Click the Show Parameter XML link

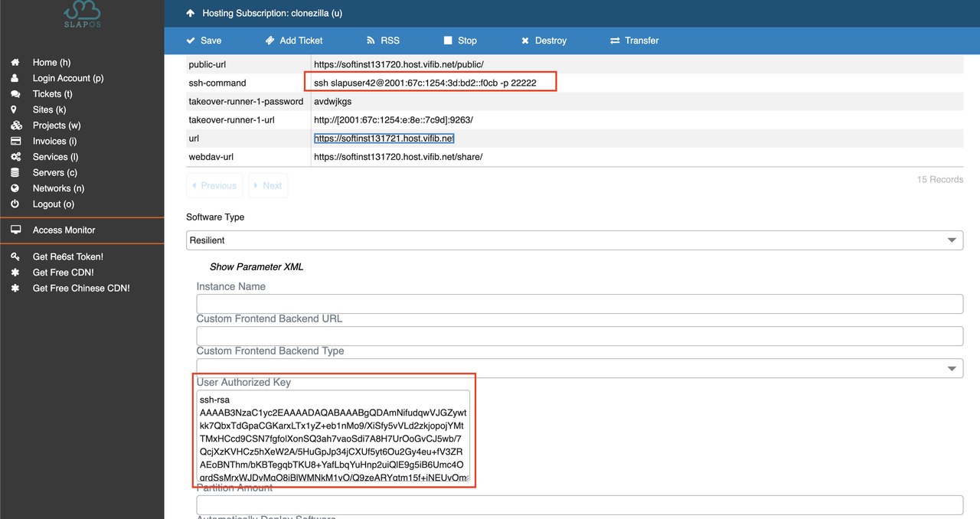[x=256, y=267]
